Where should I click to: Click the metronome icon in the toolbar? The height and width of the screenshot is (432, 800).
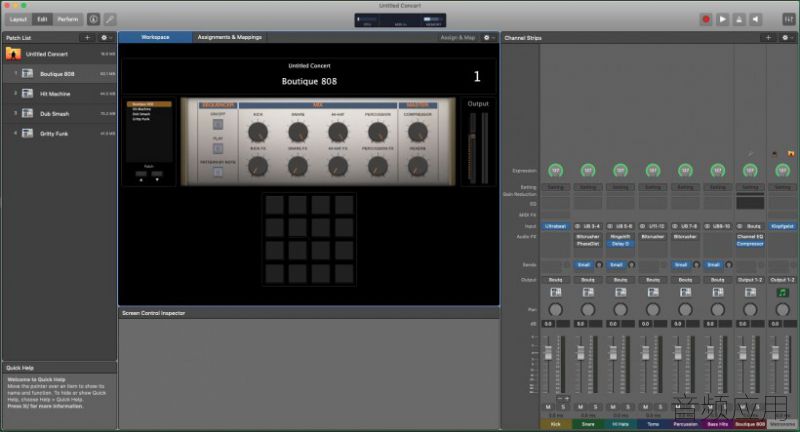point(739,19)
